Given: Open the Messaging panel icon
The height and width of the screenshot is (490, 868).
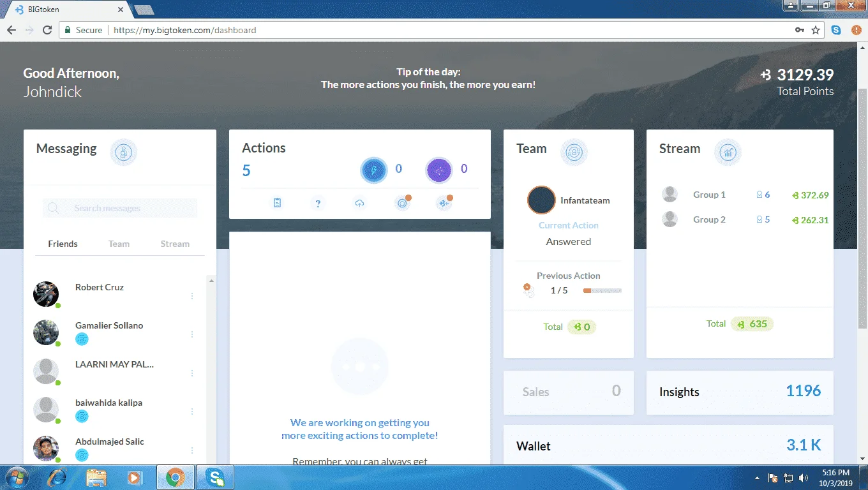Looking at the screenshot, I should pos(123,152).
